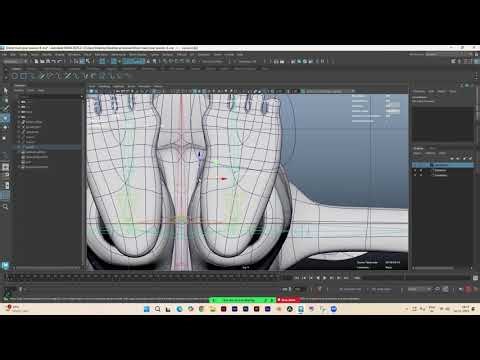Select the highlighted display layer row

click(x=443, y=165)
